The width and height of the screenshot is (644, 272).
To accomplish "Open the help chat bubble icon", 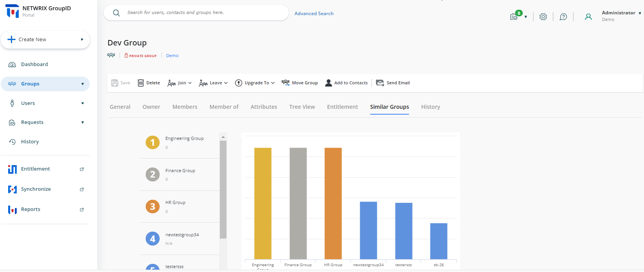I will point(563,17).
